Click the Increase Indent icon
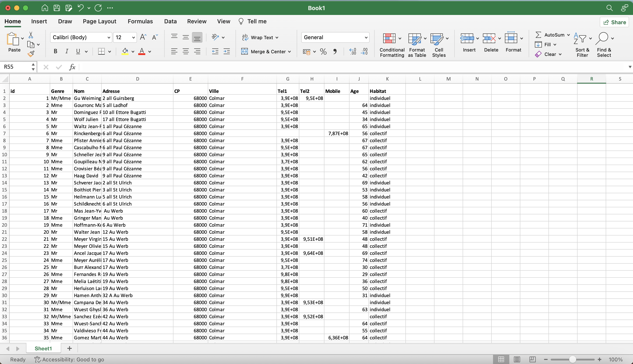This screenshot has width=633, height=364. pyautogui.click(x=226, y=51)
